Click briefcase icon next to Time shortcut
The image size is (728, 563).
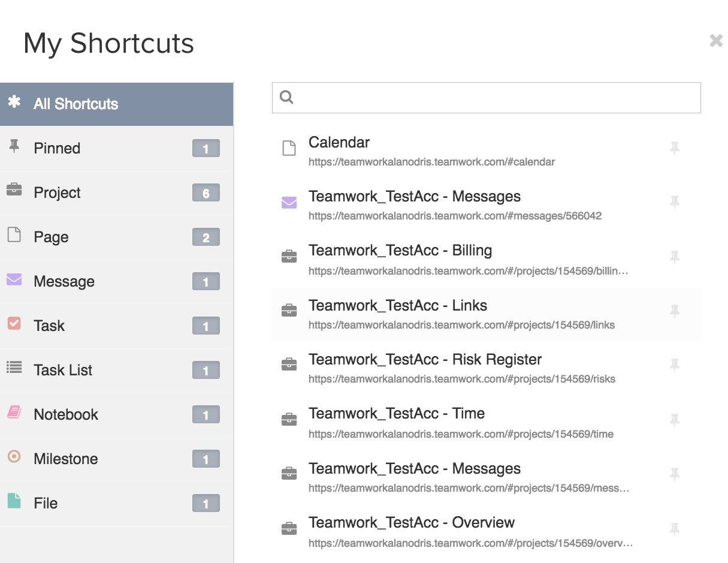click(x=289, y=419)
